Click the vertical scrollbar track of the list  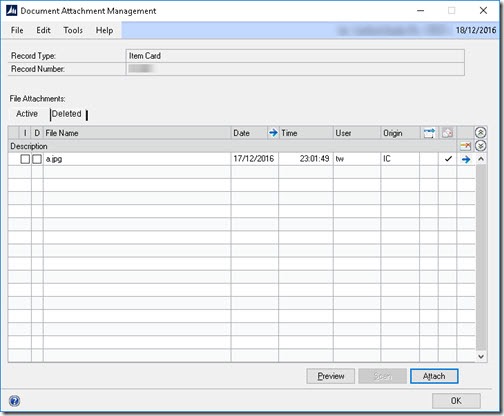click(481, 257)
